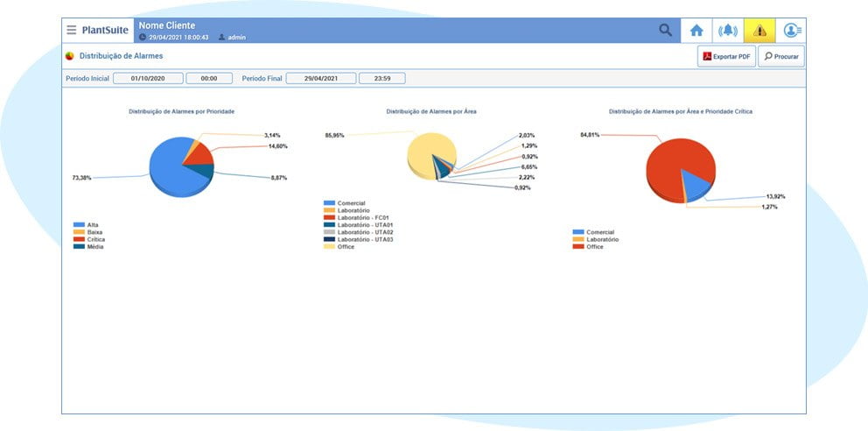Click the Laboratório - UTA03 legend swatch
The image size is (868, 431).
pos(329,239)
